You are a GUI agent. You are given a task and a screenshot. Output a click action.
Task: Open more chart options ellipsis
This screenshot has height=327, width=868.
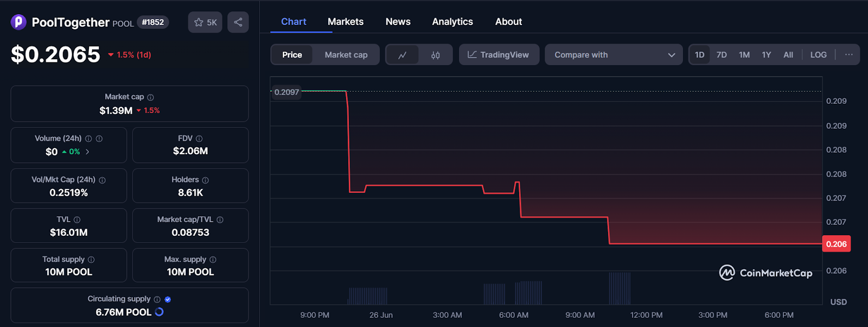pyautogui.click(x=849, y=55)
